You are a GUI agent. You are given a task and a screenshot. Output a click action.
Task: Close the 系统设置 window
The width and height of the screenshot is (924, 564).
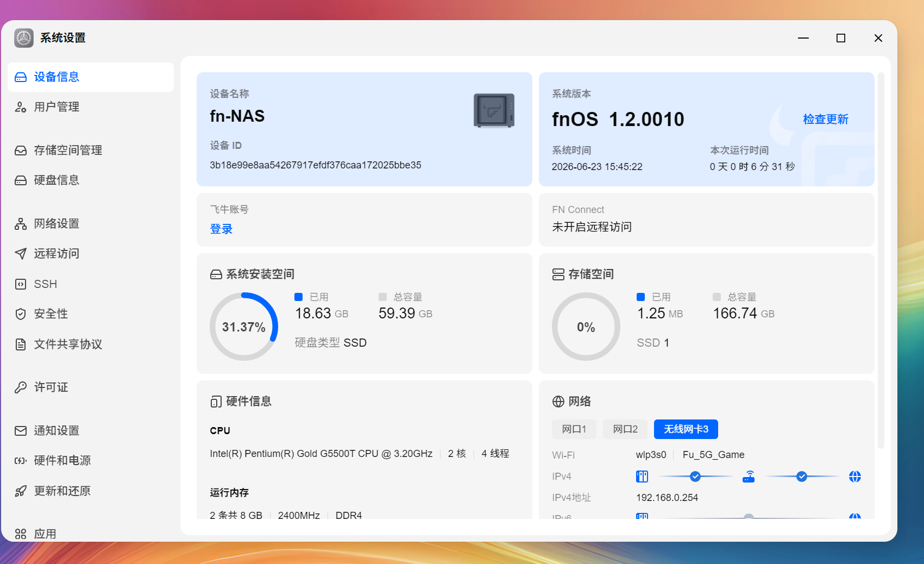coord(878,38)
